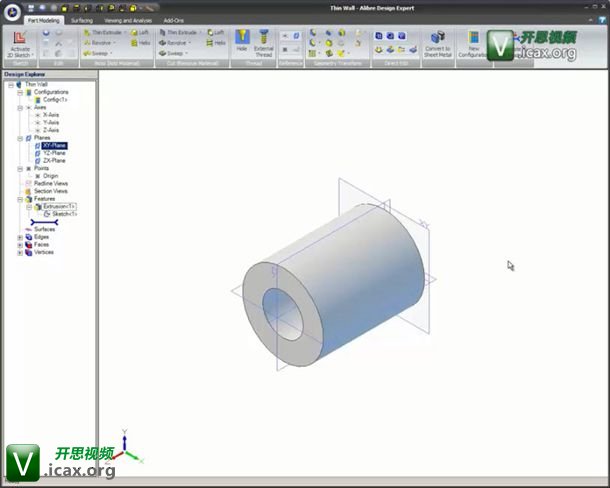Click the XY plane label in viewport
The height and width of the screenshot is (488, 610).
424,225
